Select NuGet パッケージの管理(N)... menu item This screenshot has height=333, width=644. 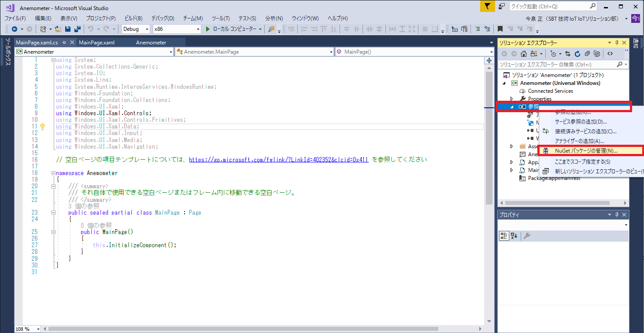592,150
